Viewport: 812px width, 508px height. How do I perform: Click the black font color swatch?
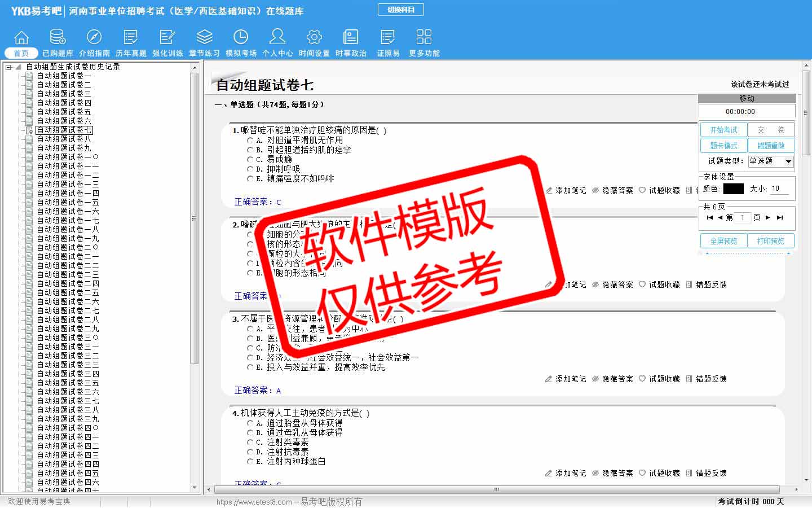733,189
